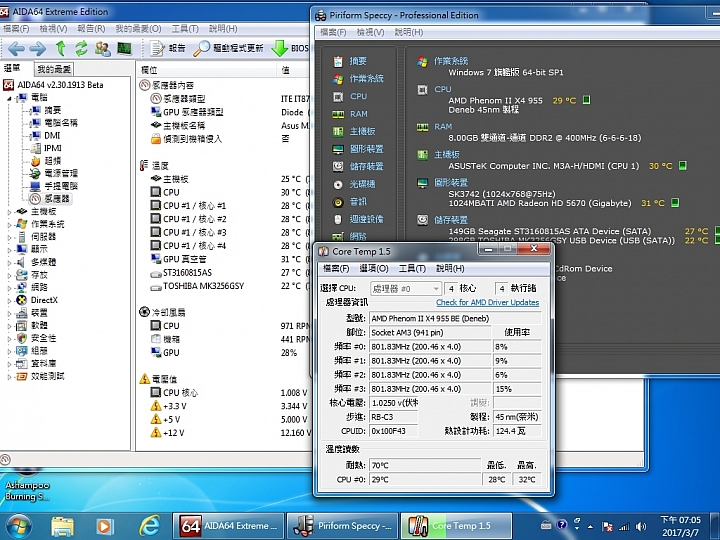The height and width of the screenshot is (540, 720).
Task: Open Windows Explorer from the taskbar
Action: (62, 526)
